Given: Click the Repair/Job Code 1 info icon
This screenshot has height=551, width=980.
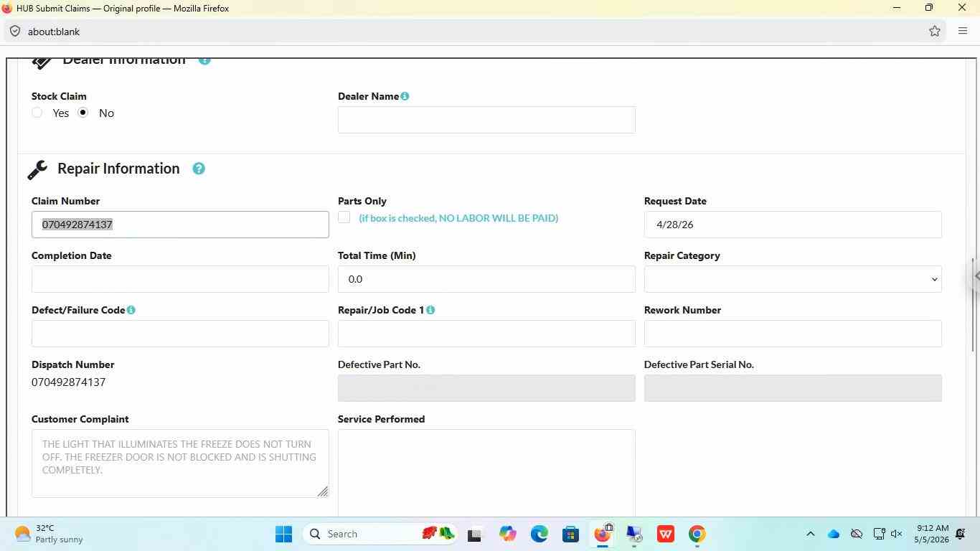Looking at the screenshot, I should click(x=430, y=310).
